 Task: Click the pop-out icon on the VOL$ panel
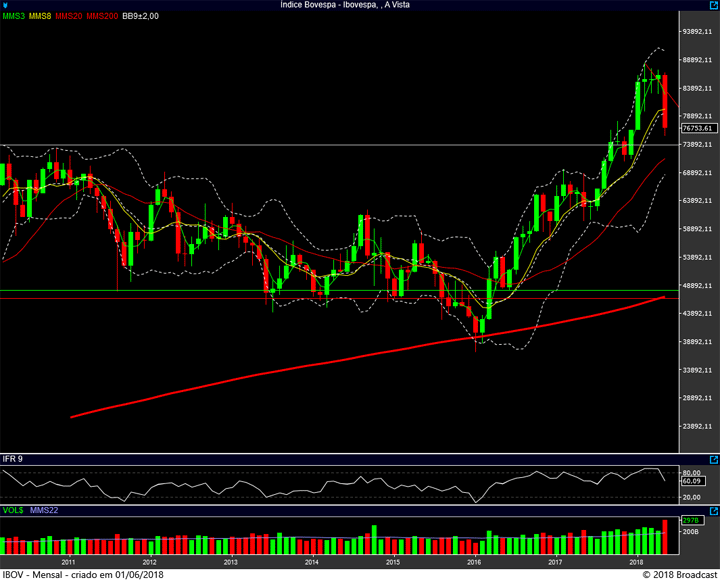click(711, 510)
